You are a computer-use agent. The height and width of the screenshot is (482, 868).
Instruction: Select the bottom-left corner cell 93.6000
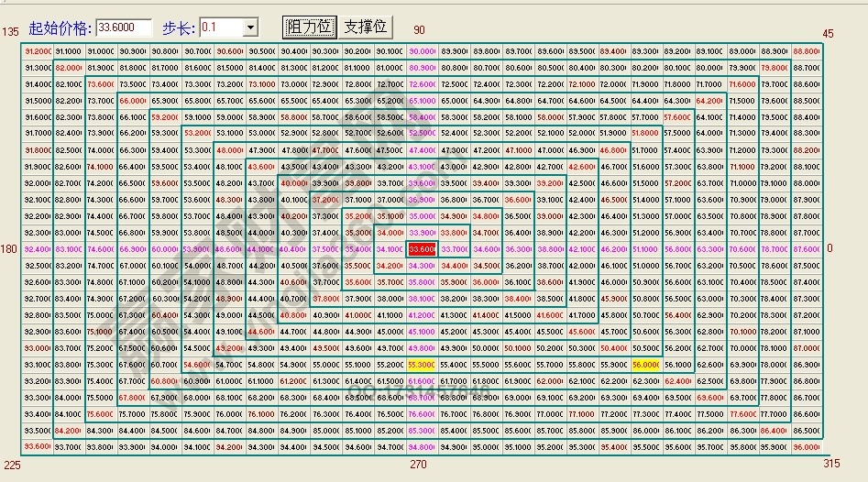tap(38, 446)
